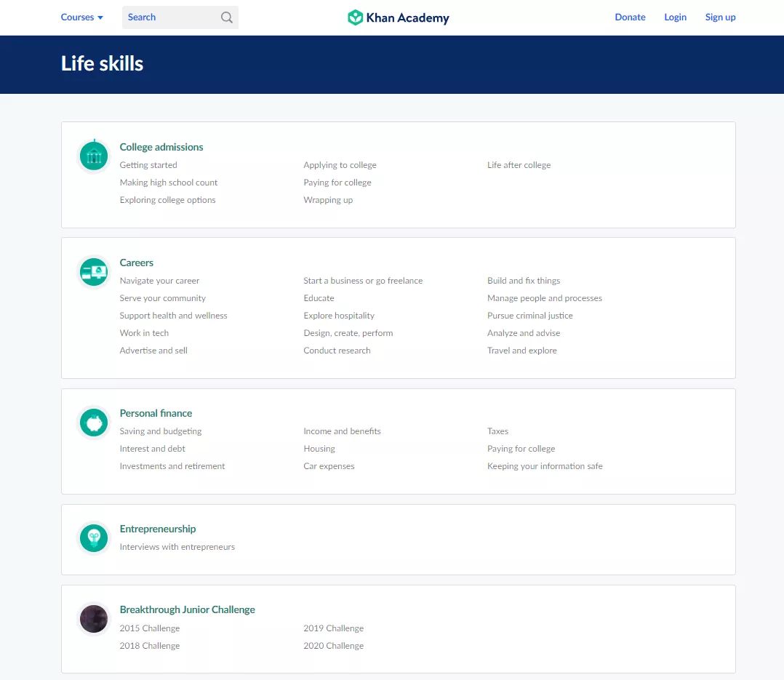Open Interest and debt
784x680 pixels.
tap(153, 449)
